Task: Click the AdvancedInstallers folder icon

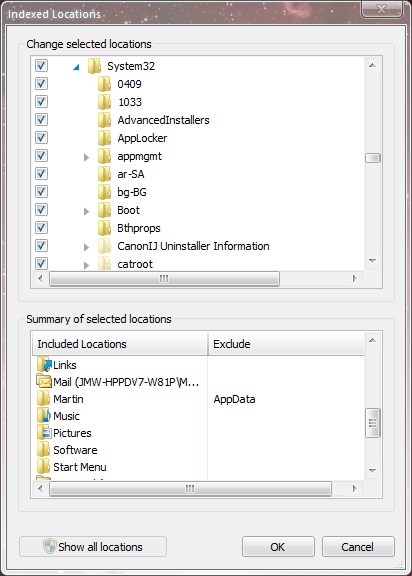Action: [105, 120]
